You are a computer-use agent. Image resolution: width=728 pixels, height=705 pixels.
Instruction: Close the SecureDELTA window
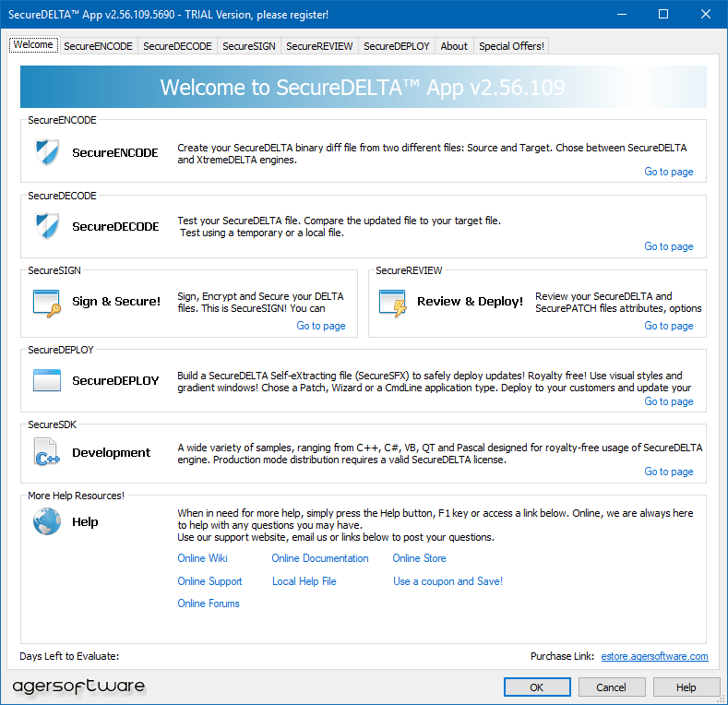(x=706, y=15)
